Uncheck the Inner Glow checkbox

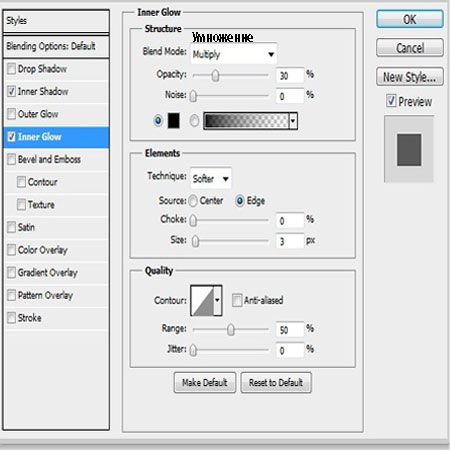click(11, 137)
